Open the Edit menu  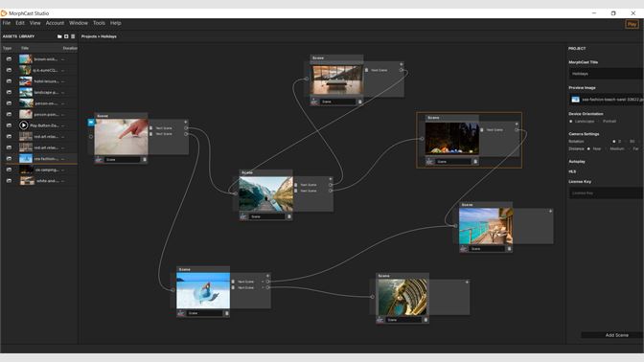(20, 23)
